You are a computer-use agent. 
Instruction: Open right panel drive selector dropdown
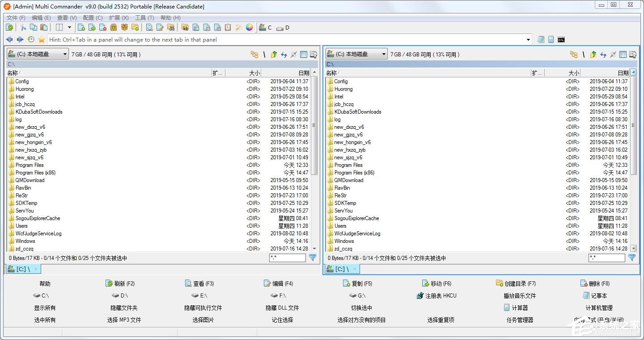[356, 54]
